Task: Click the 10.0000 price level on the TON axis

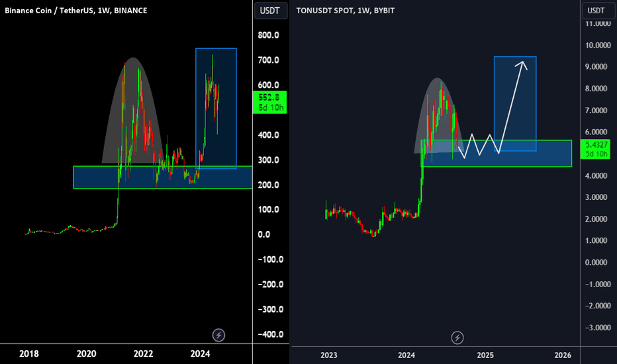Action: click(598, 45)
